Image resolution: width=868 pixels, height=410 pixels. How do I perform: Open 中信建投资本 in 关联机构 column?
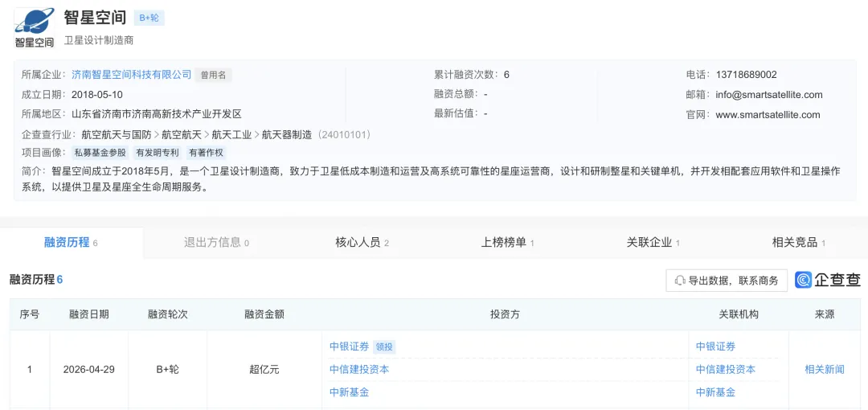tap(726, 369)
